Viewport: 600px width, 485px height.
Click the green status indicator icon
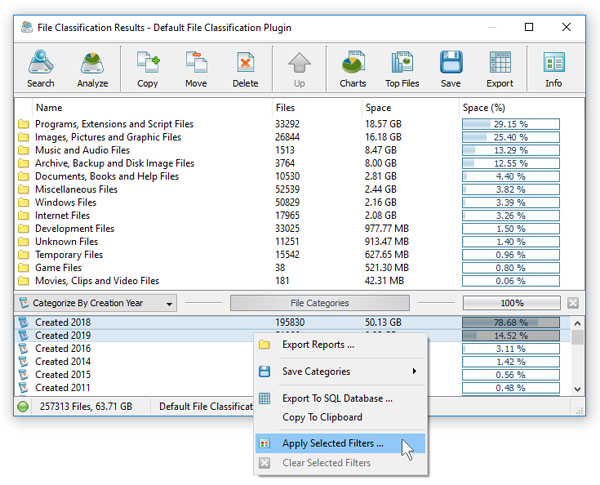coord(23,407)
